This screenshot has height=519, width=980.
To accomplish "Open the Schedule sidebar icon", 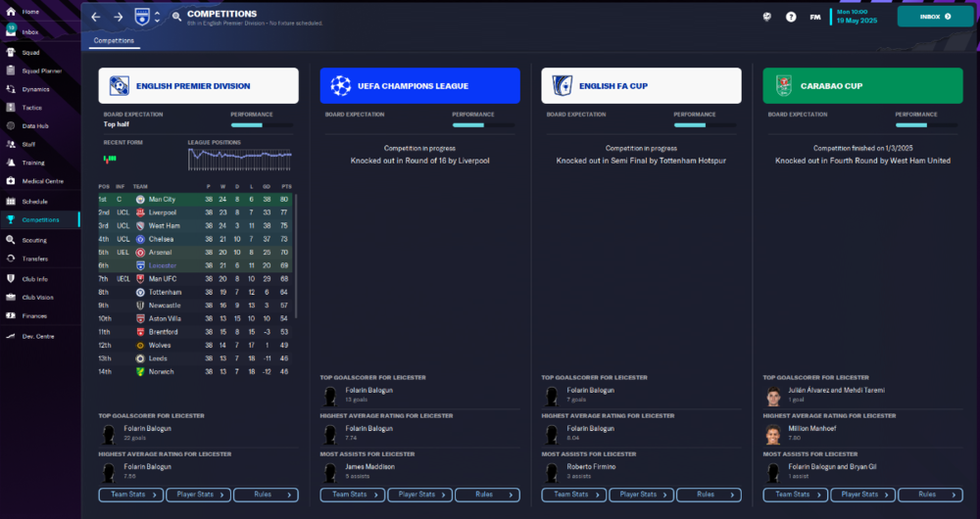I will tap(11, 201).
